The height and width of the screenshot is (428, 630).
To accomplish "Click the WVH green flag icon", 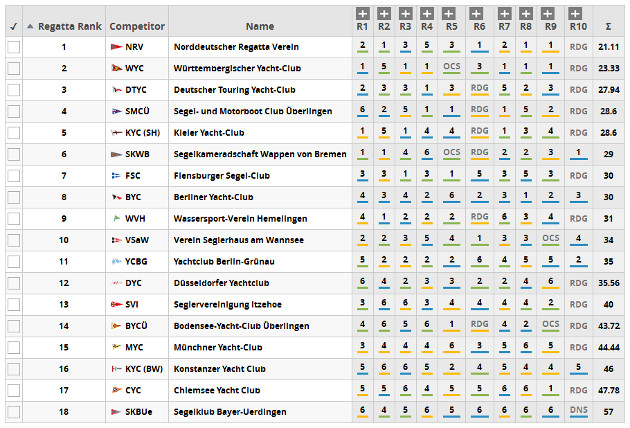I will coord(116,219).
